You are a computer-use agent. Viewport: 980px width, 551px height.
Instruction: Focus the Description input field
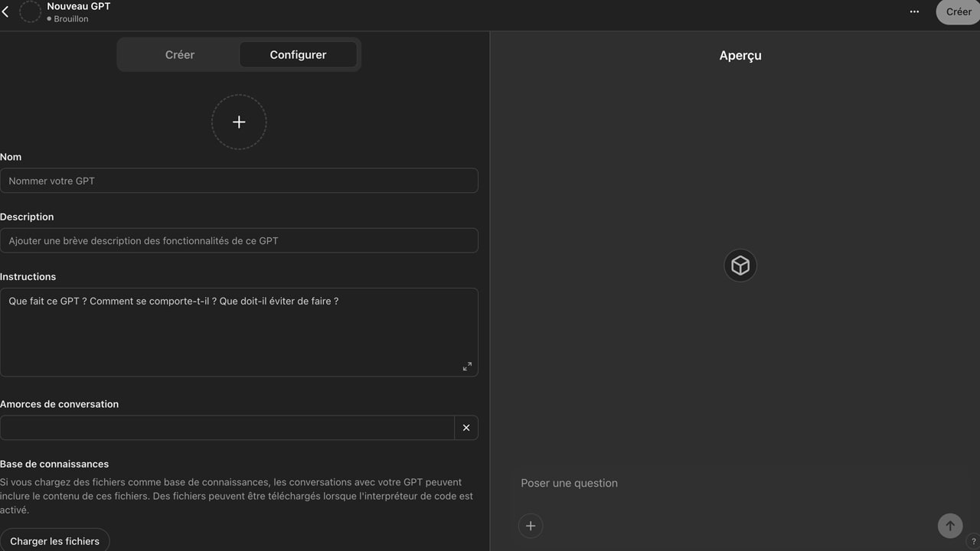click(x=239, y=240)
